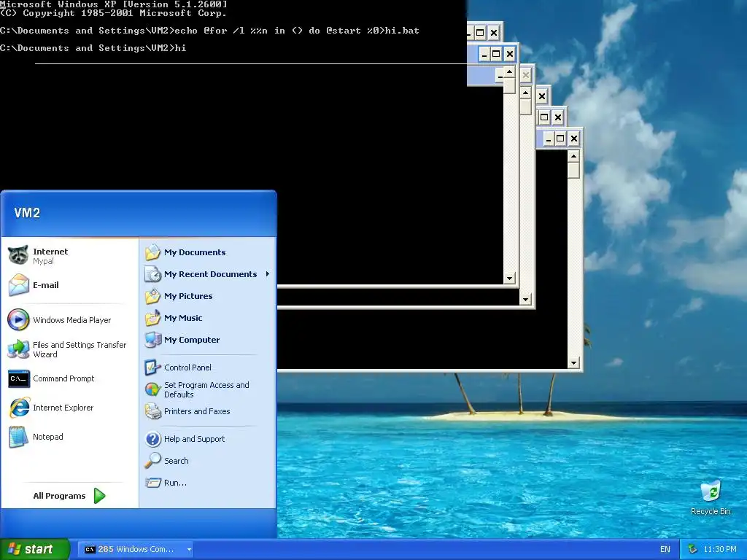Open My Documents folder icon
This screenshot has width=747, height=560.
pos(153,252)
